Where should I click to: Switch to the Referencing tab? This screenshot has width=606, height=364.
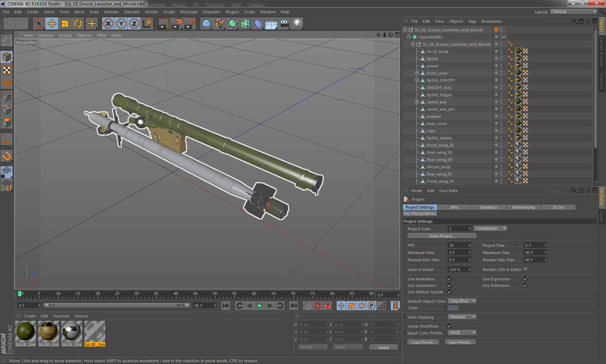pos(523,207)
